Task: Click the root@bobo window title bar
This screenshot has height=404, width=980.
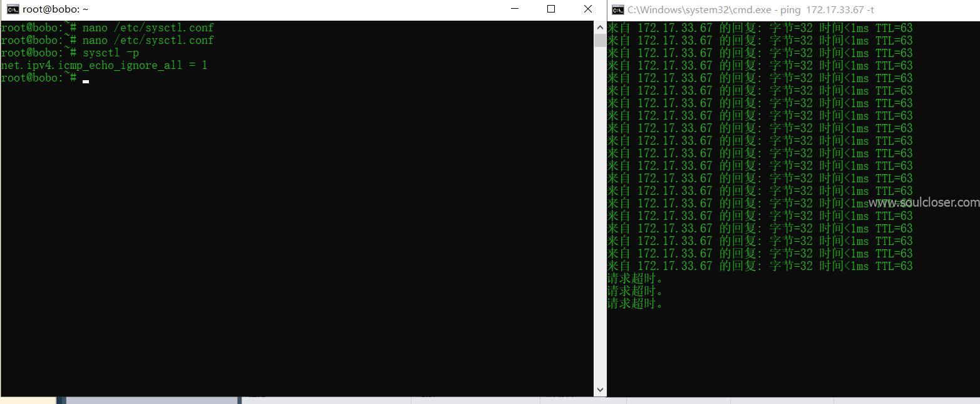Action: [x=250, y=9]
